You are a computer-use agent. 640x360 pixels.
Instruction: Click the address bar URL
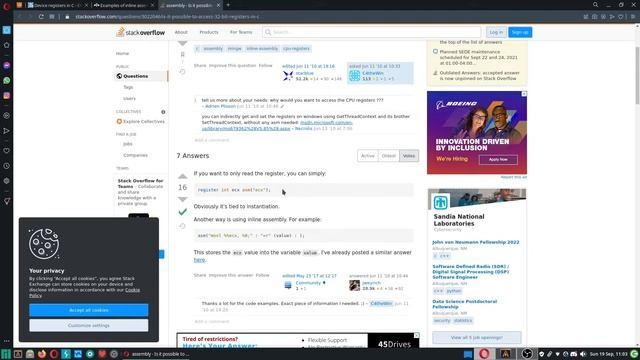pos(167,17)
